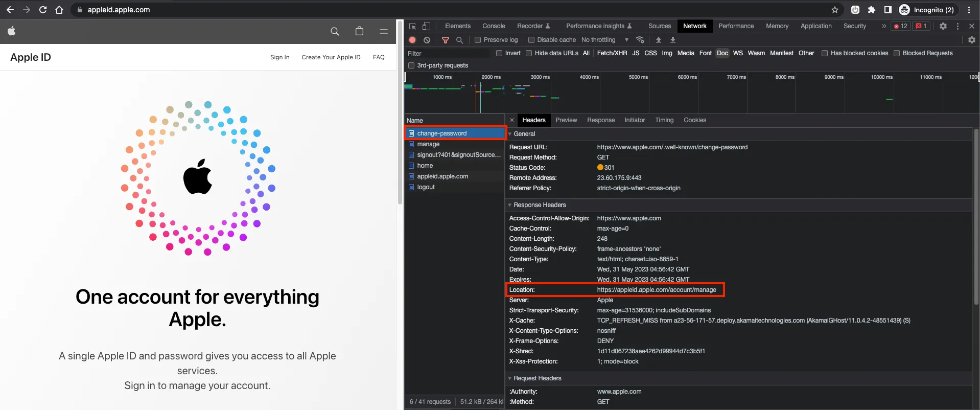
Task: Collapse the General section
Action: (x=524, y=134)
